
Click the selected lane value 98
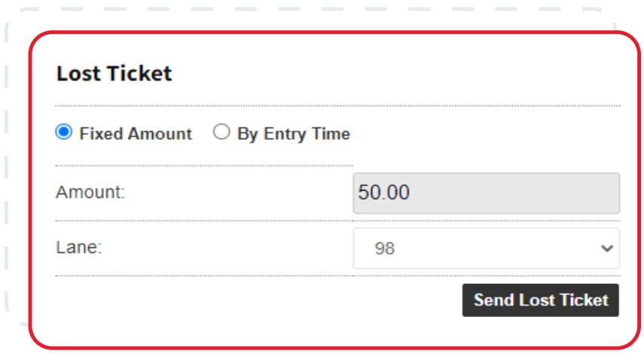tap(385, 249)
